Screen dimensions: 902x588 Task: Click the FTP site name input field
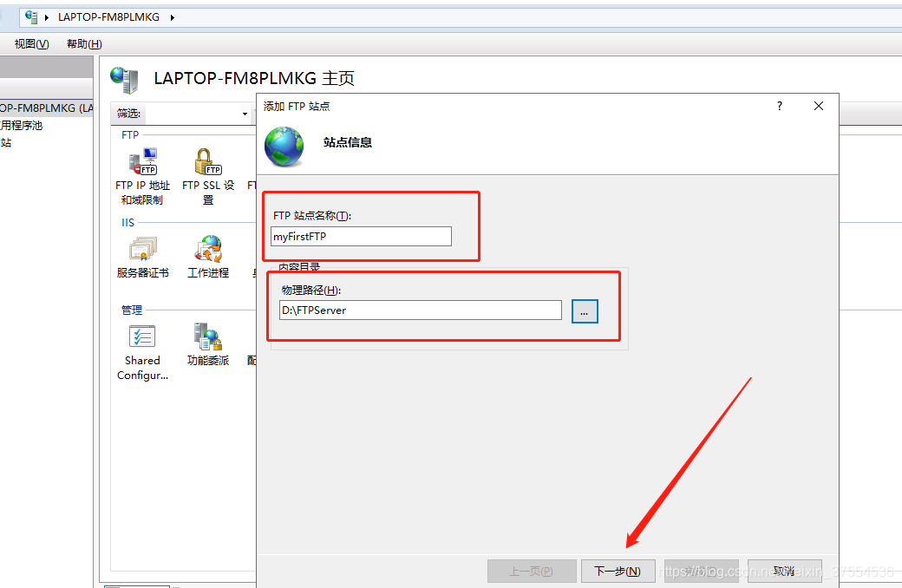361,237
